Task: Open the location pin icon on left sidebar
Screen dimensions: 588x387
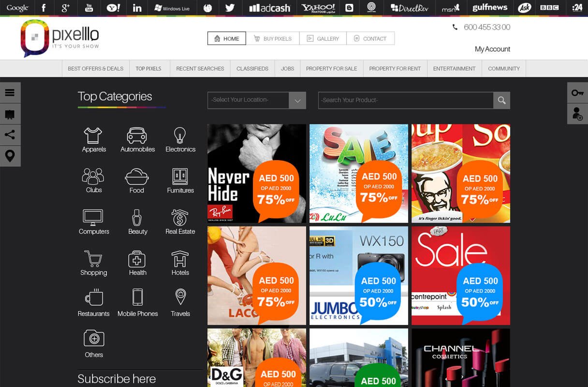Action: pos(10,156)
